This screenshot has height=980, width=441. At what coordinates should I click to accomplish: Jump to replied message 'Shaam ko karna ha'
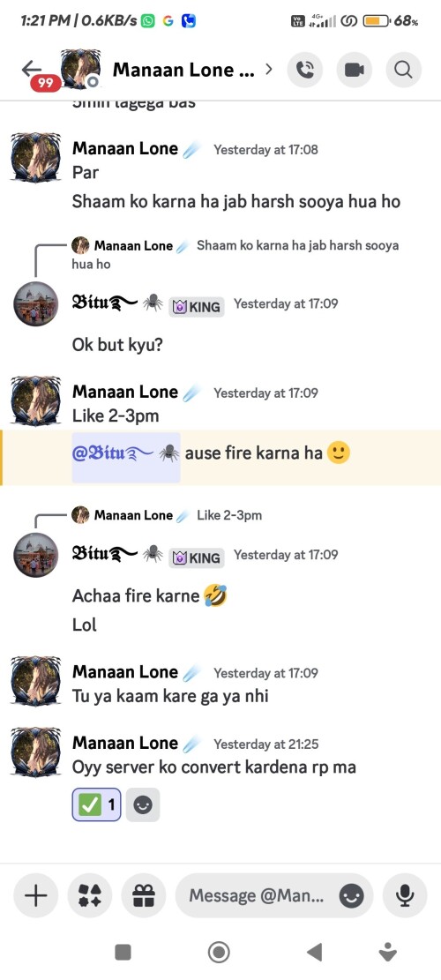(x=235, y=254)
